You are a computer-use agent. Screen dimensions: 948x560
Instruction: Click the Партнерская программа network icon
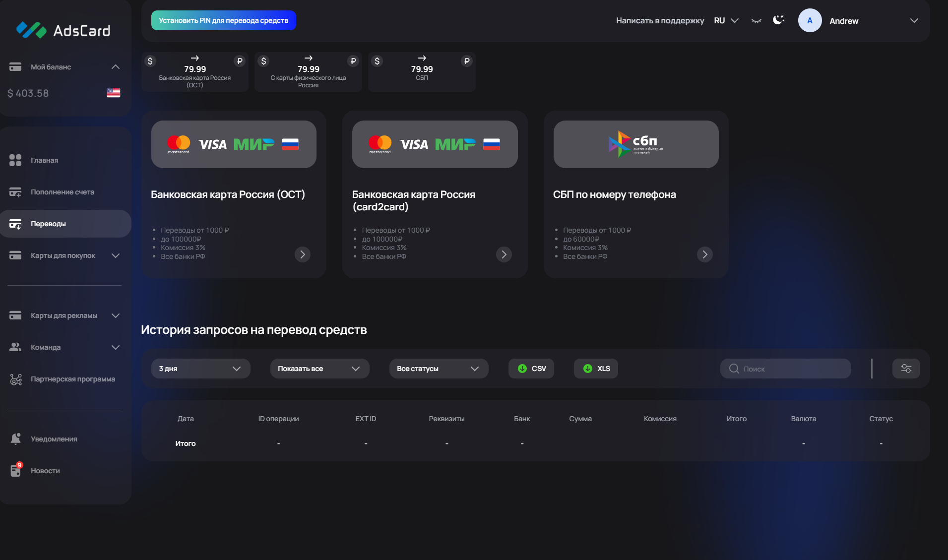coord(16,379)
